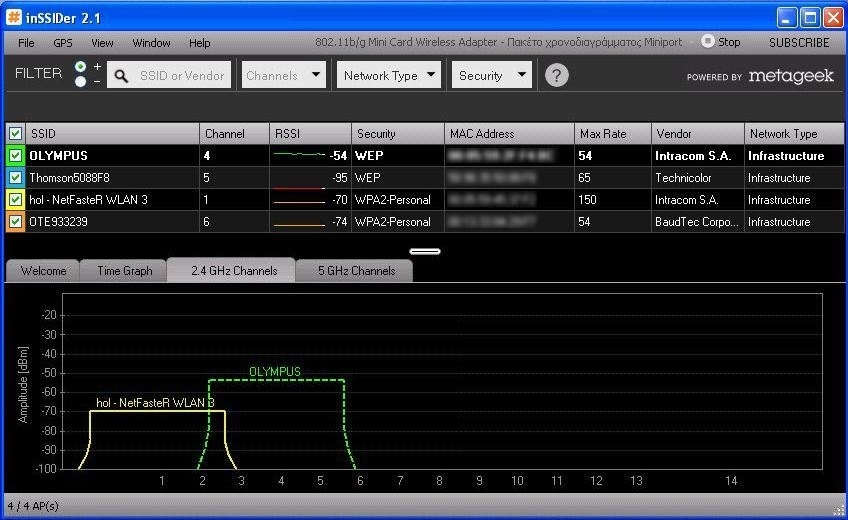Click the 4 / 4 AP(s) status bar text
The height and width of the screenshot is (520, 848).
[x=33, y=506]
